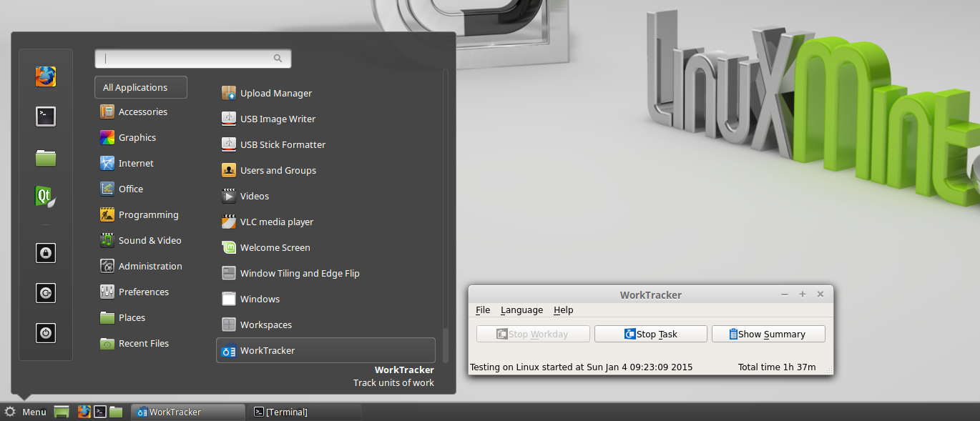
Task: Launch Firefox from the menu favorites sidebar
Action: [x=46, y=76]
